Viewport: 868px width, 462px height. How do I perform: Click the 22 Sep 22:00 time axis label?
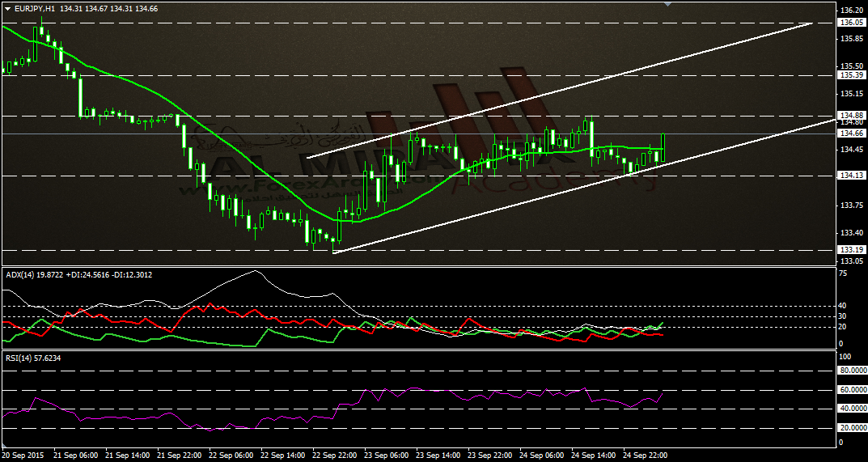coord(334,456)
